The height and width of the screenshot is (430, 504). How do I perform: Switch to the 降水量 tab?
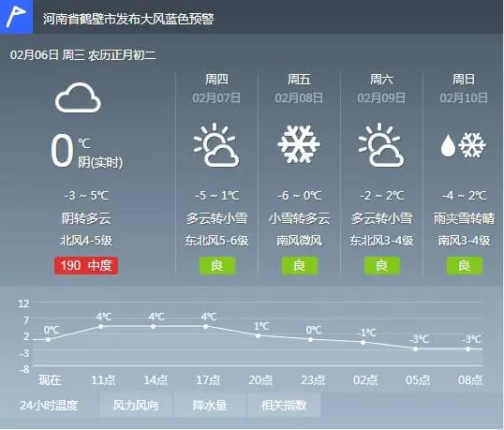pos(210,405)
